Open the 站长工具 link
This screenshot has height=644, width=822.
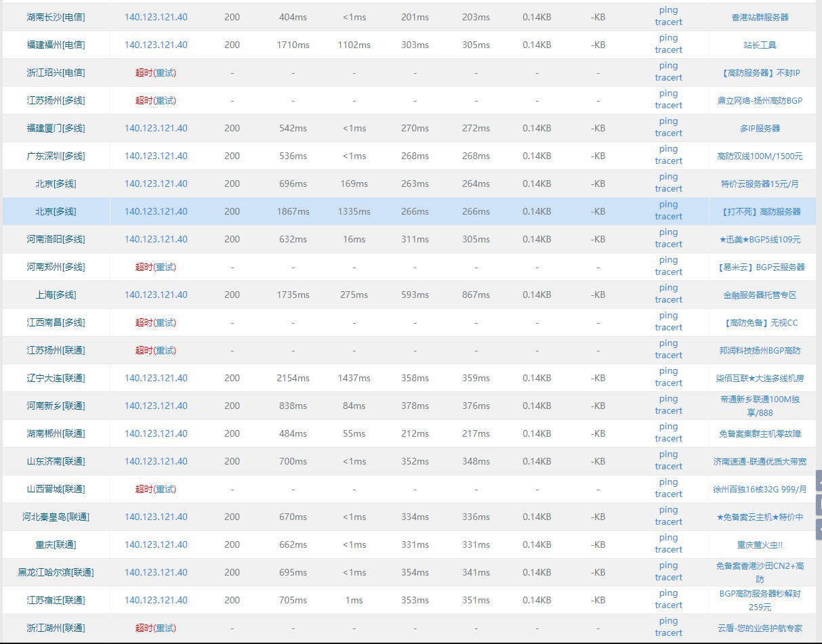coord(760,45)
